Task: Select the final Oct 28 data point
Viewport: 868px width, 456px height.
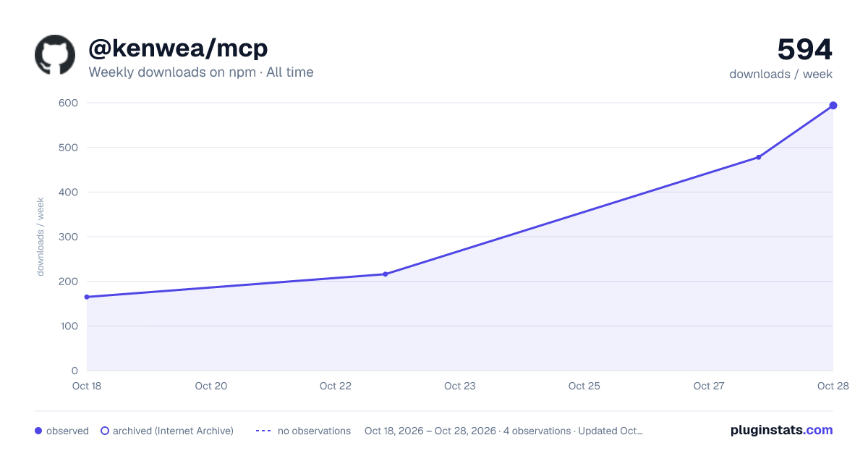Action: pos(833,106)
